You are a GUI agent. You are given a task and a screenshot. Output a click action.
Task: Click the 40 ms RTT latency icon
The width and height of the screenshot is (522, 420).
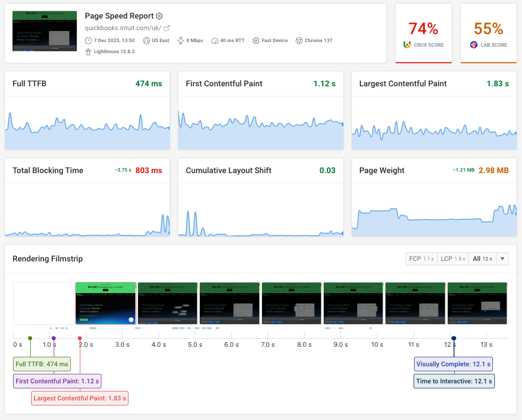click(x=214, y=41)
